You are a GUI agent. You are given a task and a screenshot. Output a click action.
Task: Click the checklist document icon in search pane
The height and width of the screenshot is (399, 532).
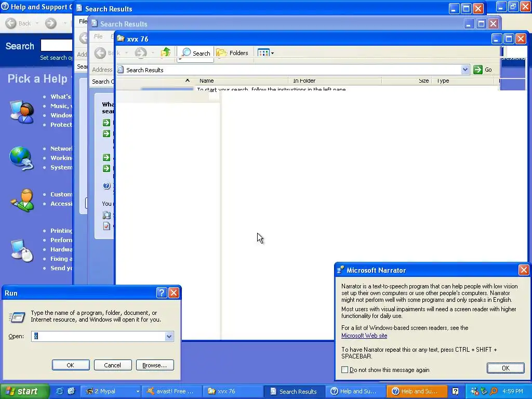107,225
